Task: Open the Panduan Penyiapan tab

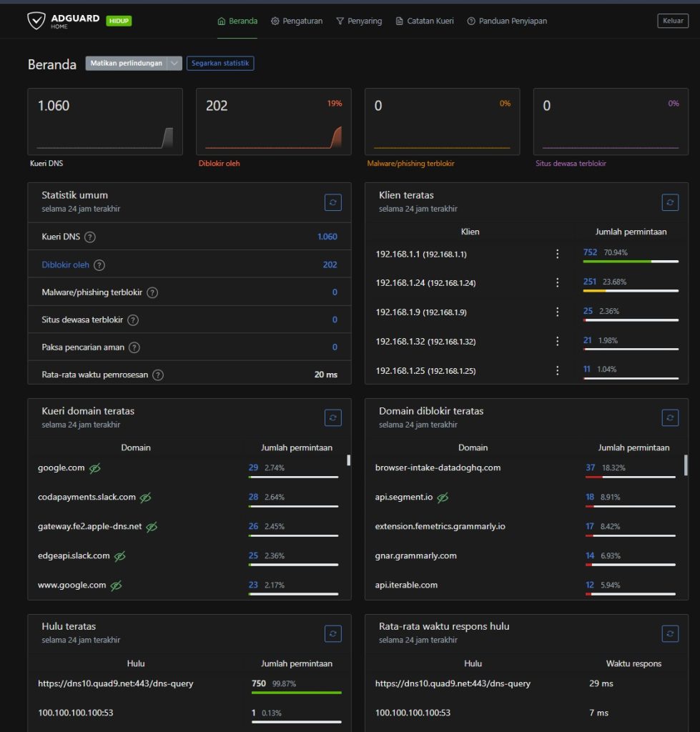Action: [507, 21]
